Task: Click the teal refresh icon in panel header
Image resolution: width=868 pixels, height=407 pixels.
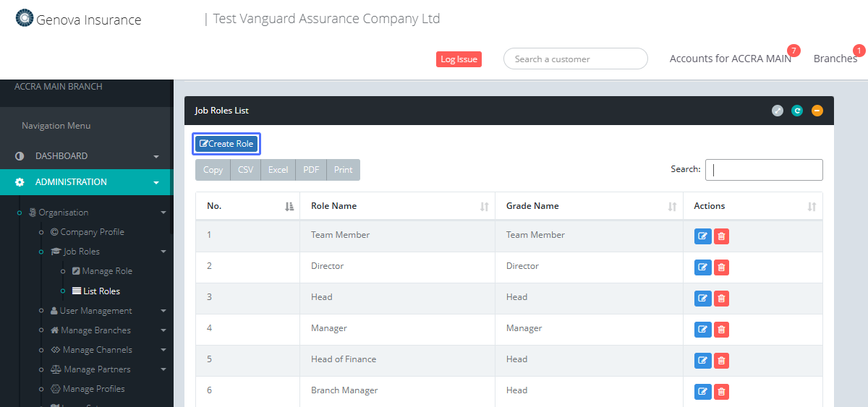Action: click(x=797, y=111)
